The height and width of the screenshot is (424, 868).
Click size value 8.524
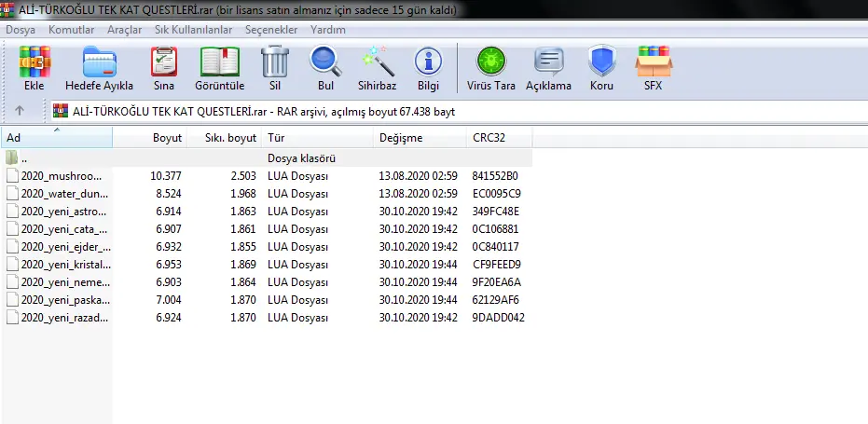coord(168,194)
